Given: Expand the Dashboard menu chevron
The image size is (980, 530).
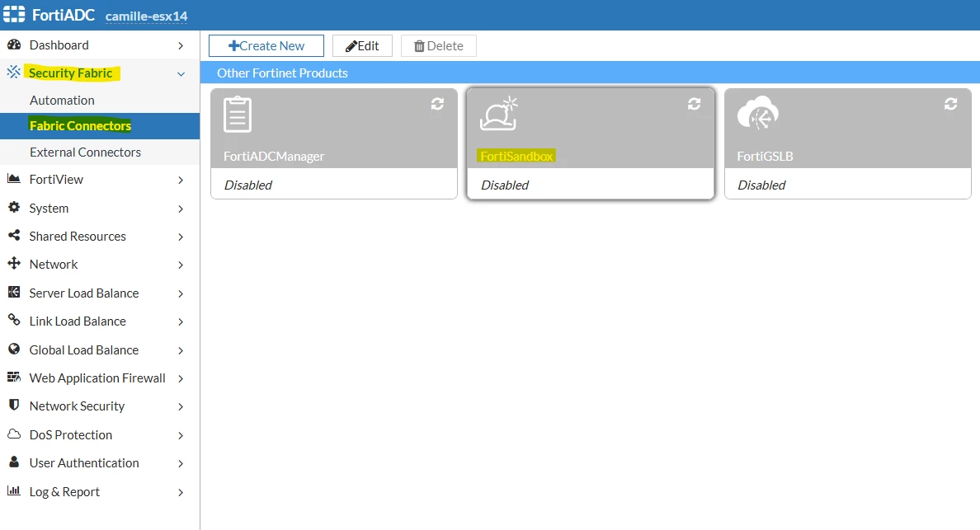Looking at the screenshot, I should 181,45.
